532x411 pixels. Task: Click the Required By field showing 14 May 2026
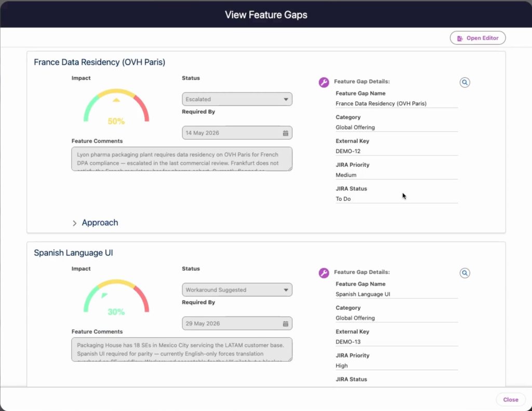click(237, 133)
